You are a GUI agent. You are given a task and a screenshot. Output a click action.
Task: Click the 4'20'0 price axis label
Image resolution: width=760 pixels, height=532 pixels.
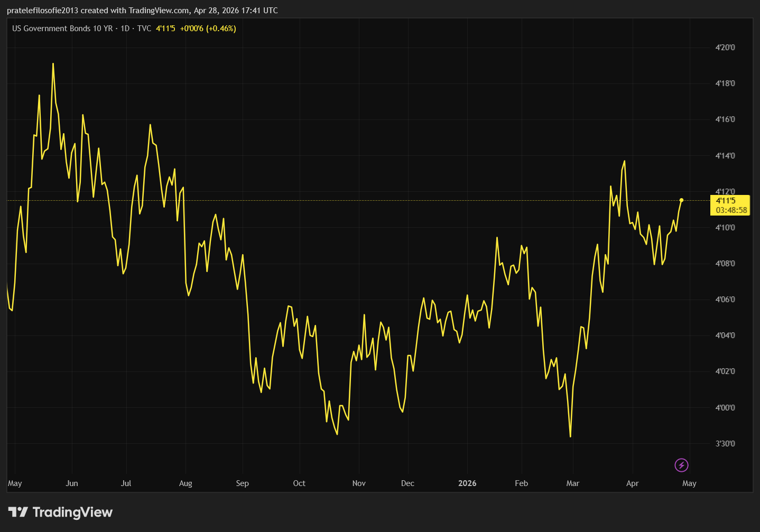[725, 48]
